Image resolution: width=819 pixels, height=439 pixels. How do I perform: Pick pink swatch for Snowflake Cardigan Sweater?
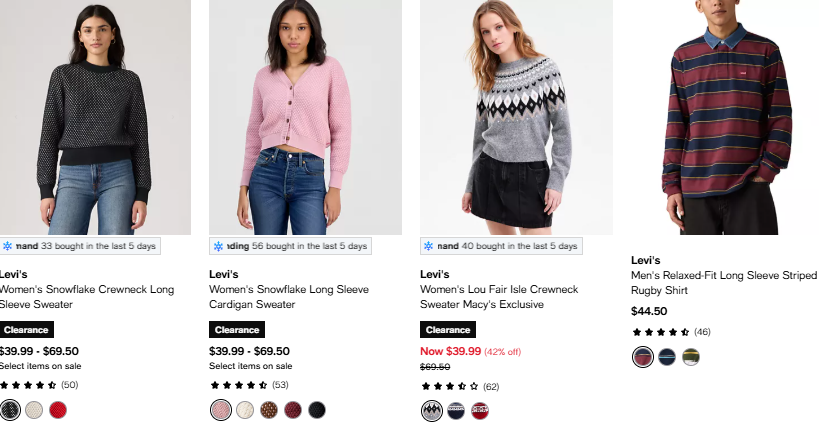(x=221, y=410)
